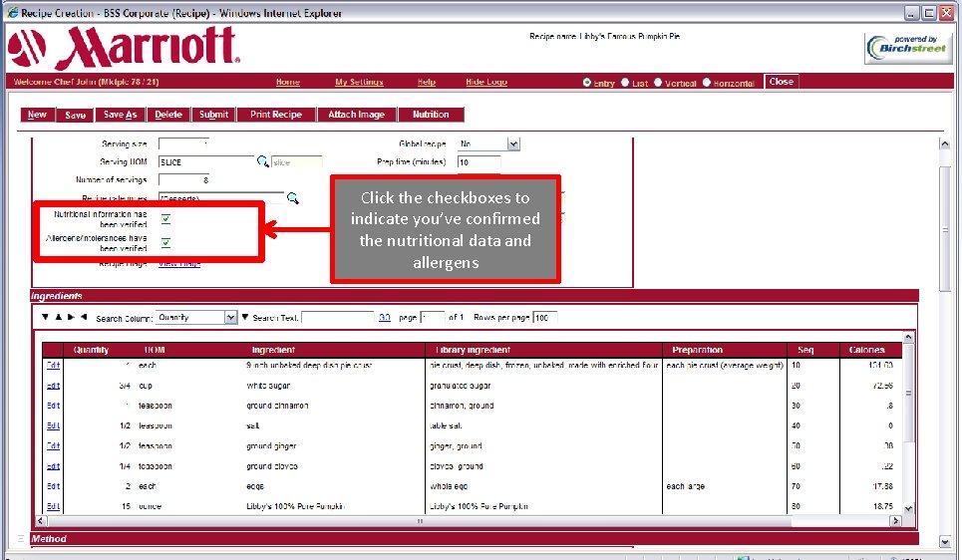The width and height of the screenshot is (962, 560).
Task: Edit the pie crust ingredient row
Action: [x=54, y=366]
